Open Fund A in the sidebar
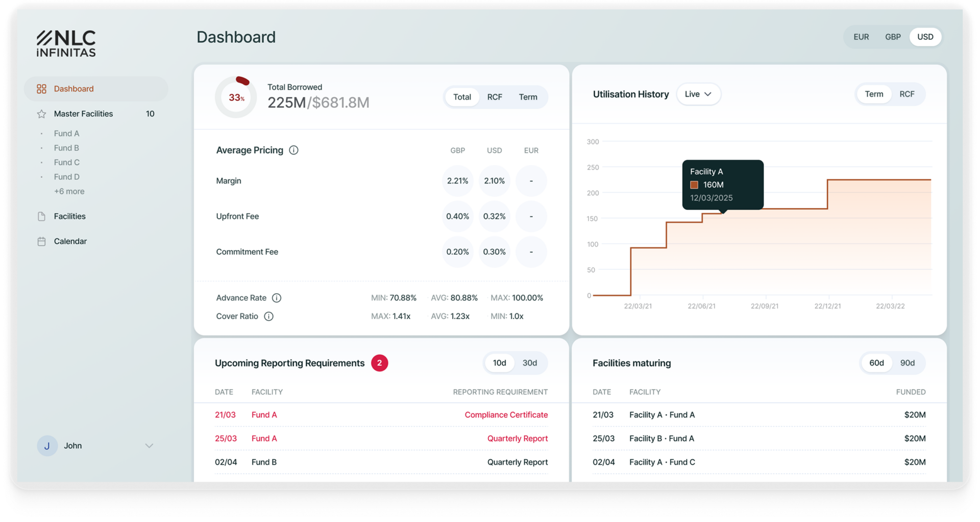The image size is (980, 522). coord(67,134)
